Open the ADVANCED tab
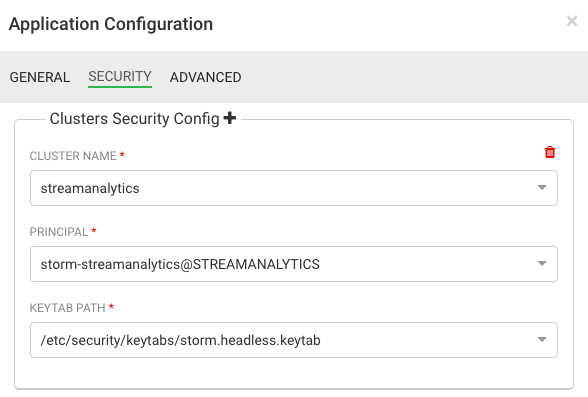This screenshot has width=588, height=397. pos(206,77)
